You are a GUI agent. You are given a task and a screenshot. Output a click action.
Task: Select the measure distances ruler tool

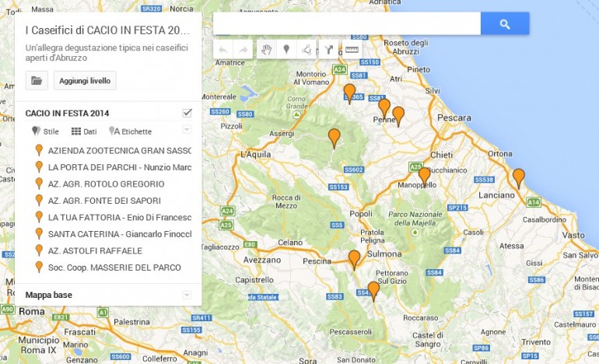(x=352, y=50)
